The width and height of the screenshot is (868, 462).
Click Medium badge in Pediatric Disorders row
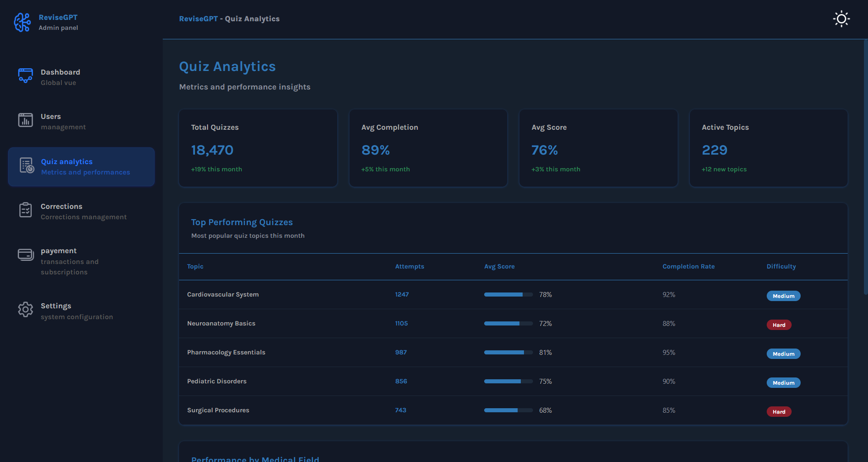(783, 383)
